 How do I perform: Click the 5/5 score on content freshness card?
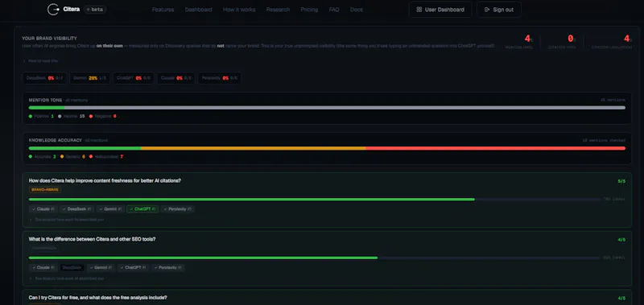click(621, 181)
